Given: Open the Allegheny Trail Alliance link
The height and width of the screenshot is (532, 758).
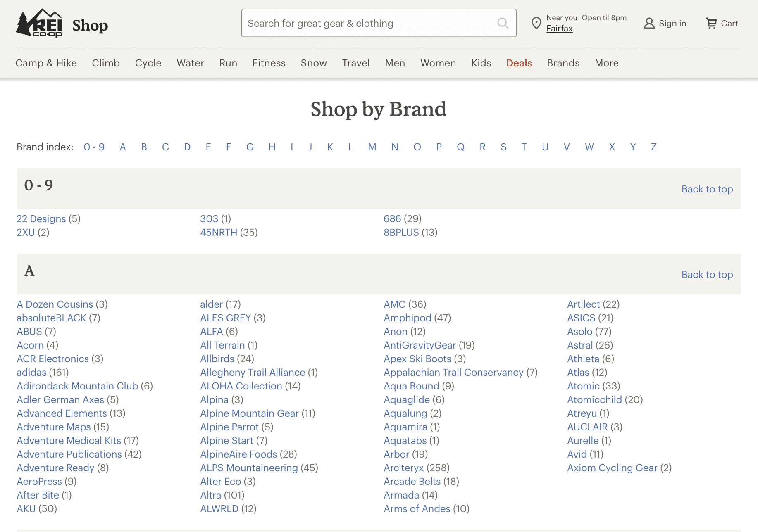Looking at the screenshot, I should tap(253, 372).
